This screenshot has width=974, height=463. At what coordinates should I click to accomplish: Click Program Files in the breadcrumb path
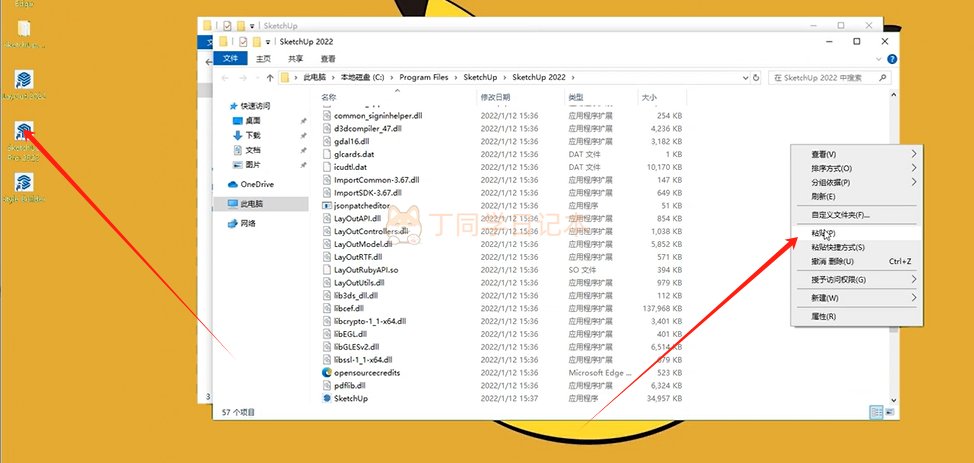coord(426,77)
